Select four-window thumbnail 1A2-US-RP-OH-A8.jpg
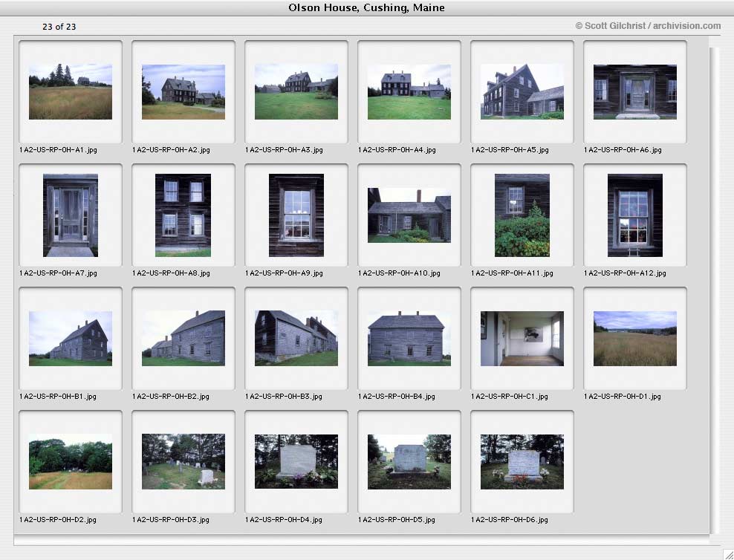Image resolution: width=734 pixels, height=560 pixels. (183, 215)
